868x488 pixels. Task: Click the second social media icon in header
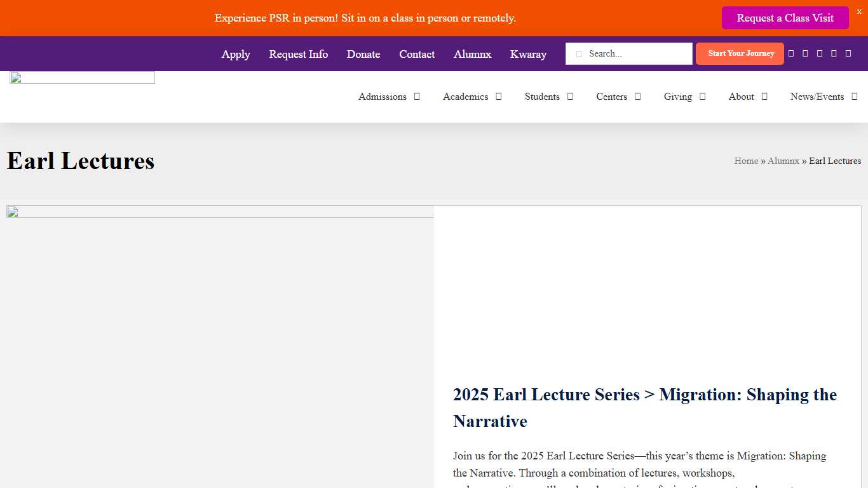pyautogui.click(x=805, y=53)
